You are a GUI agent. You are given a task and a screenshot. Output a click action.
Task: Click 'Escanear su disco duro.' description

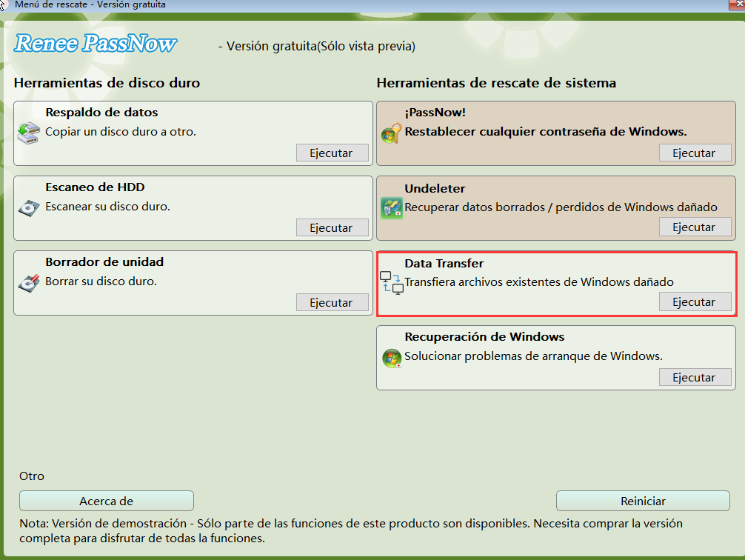click(x=108, y=207)
